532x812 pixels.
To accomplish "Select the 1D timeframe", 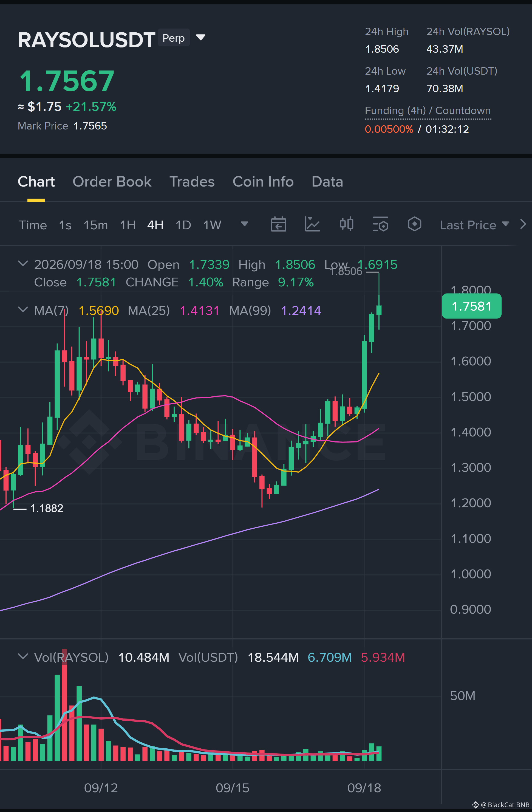I will point(183,225).
